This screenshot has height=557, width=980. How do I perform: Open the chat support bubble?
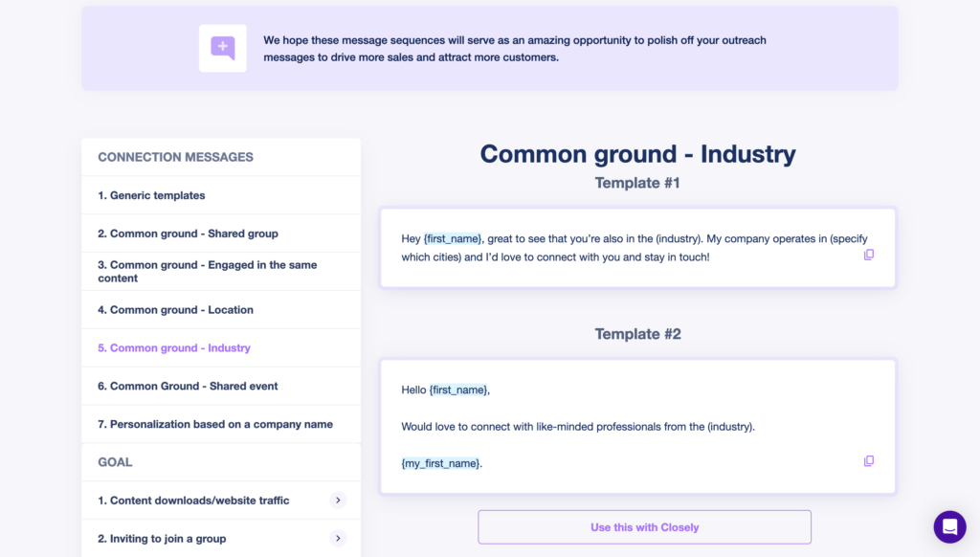pos(949,526)
